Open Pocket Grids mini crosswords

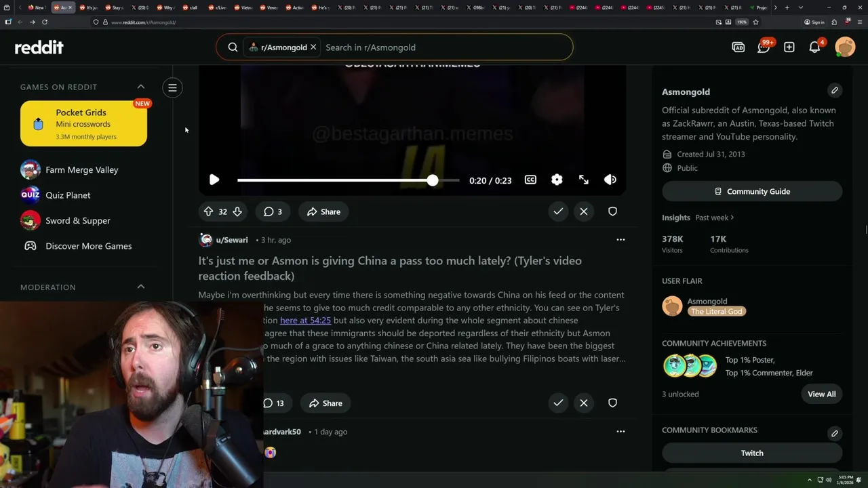click(83, 123)
